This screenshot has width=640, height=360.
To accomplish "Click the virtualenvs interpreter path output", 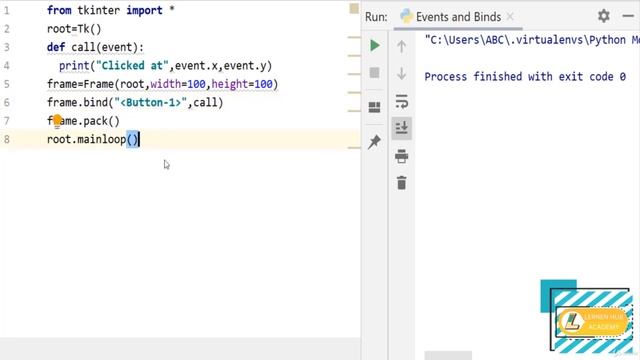I will pos(532,40).
